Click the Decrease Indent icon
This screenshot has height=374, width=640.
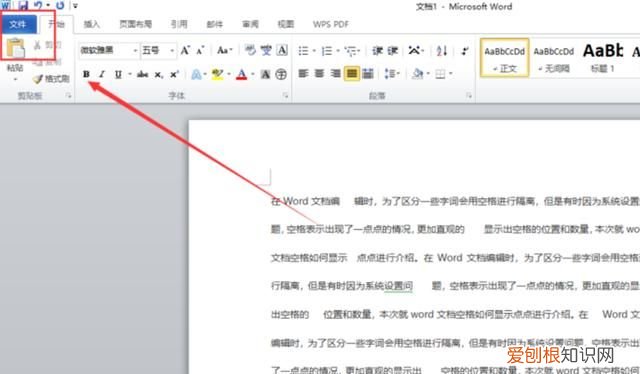click(377, 51)
